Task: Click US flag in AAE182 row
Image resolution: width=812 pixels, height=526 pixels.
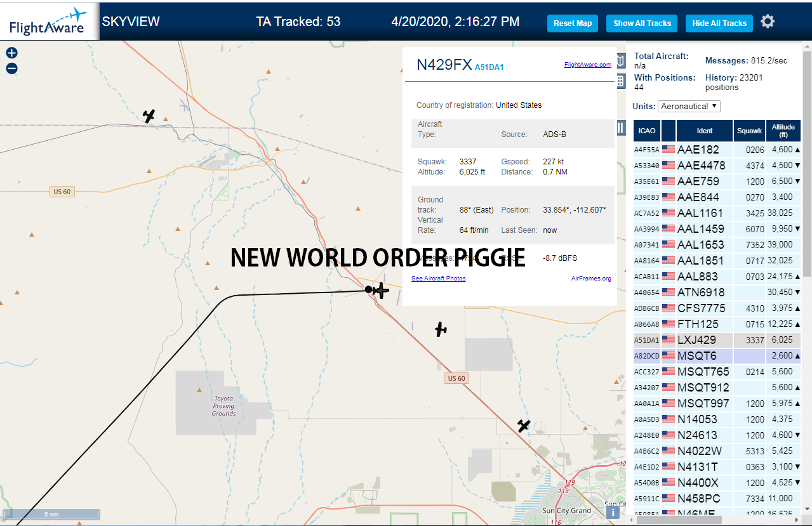Action: click(669, 149)
